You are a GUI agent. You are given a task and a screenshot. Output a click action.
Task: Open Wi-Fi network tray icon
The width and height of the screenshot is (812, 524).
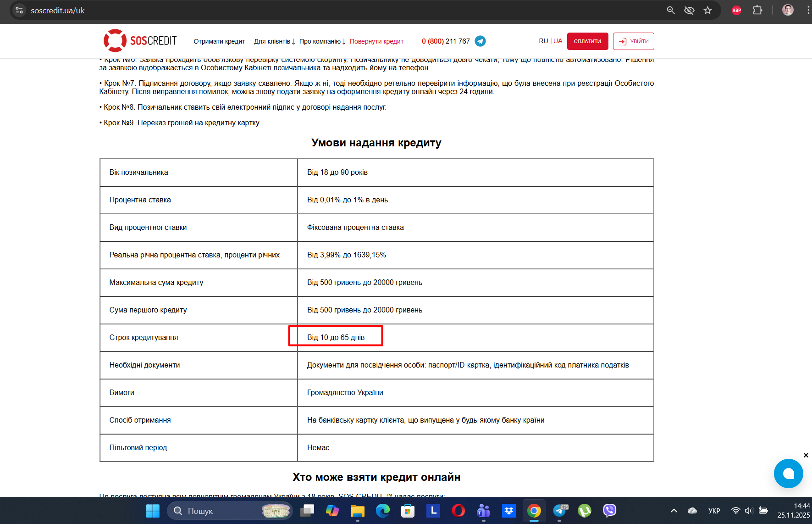(735, 511)
